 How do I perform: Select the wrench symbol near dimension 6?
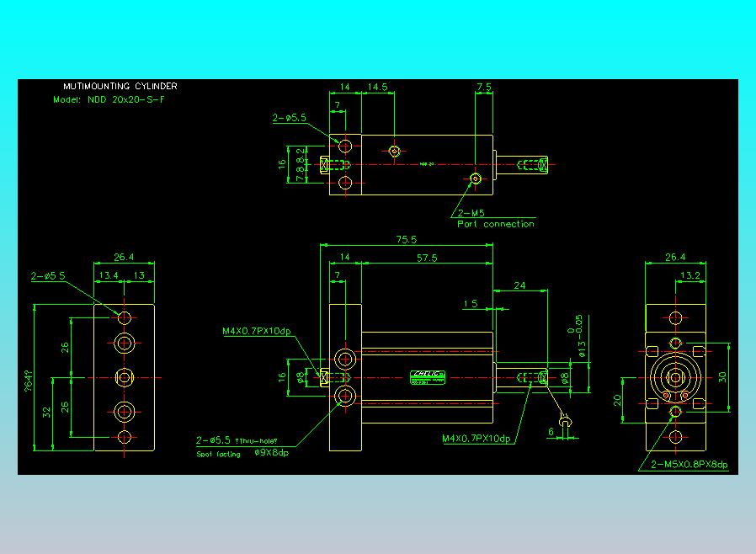coord(565,421)
